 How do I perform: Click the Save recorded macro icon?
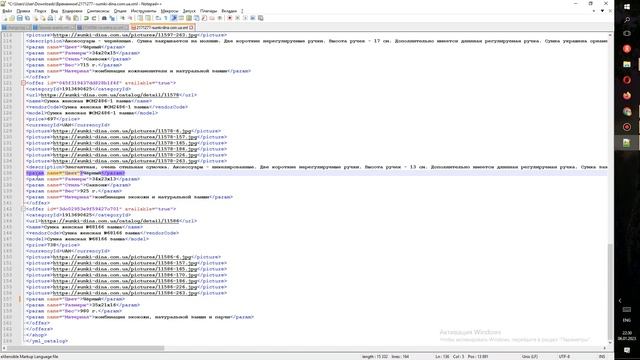[x=260, y=18]
